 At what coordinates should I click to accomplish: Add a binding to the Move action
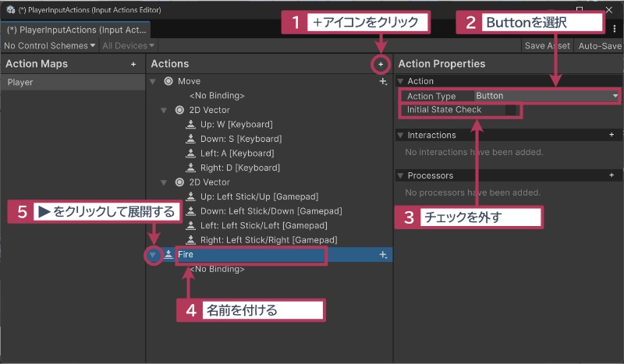[x=382, y=81]
